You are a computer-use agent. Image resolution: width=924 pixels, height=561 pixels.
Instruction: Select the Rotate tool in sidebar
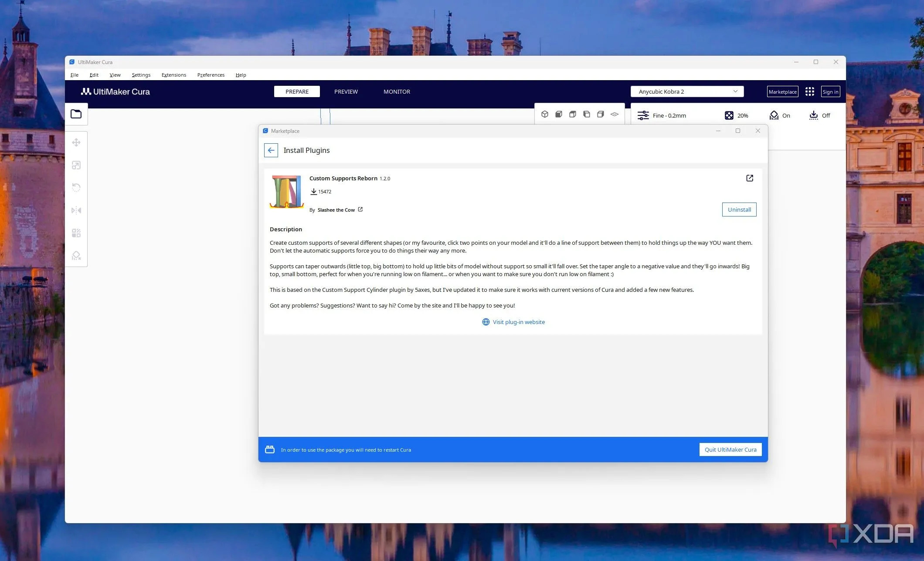pos(76,188)
